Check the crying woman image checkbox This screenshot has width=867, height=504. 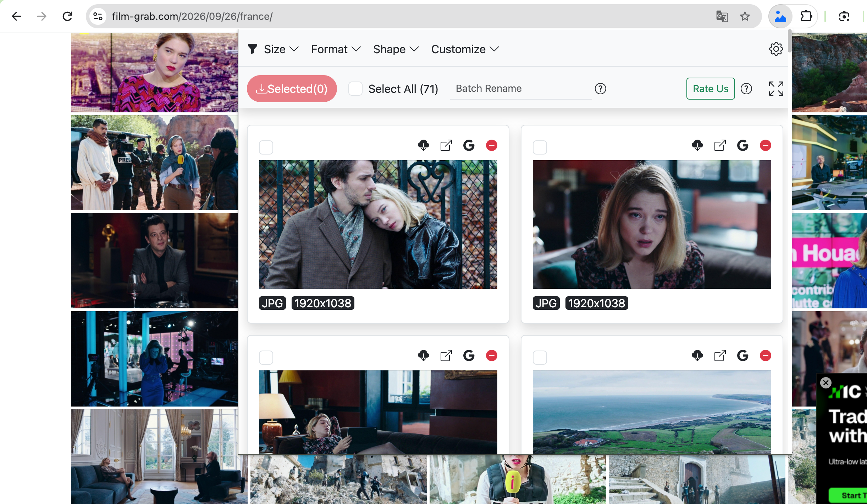point(540,147)
